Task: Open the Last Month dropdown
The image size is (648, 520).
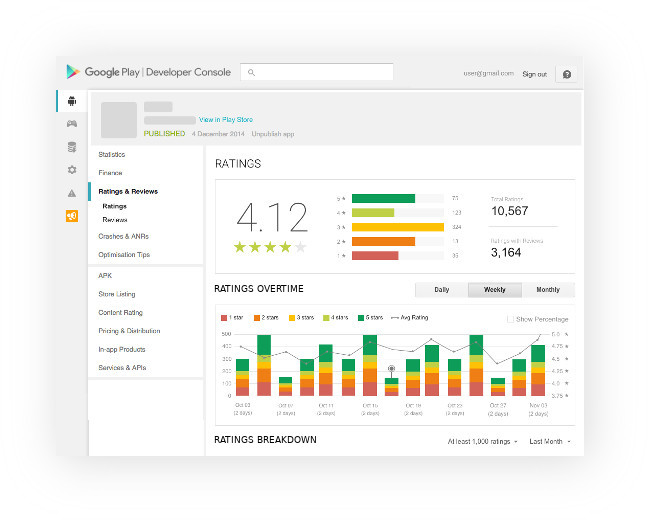Action: coord(550,441)
